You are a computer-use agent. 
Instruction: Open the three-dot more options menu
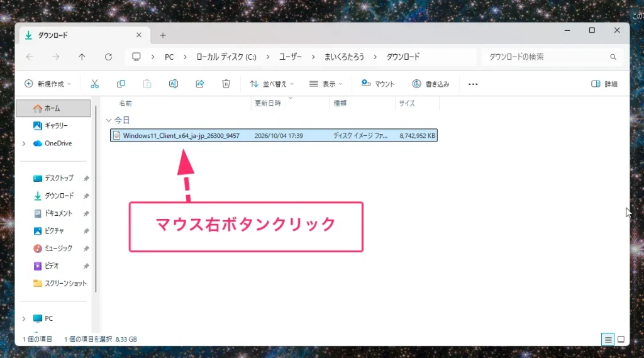tap(473, 84)
